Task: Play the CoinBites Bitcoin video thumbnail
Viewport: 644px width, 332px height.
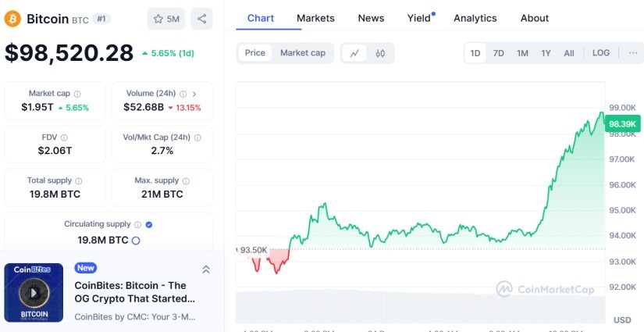Action: (34, 293)
